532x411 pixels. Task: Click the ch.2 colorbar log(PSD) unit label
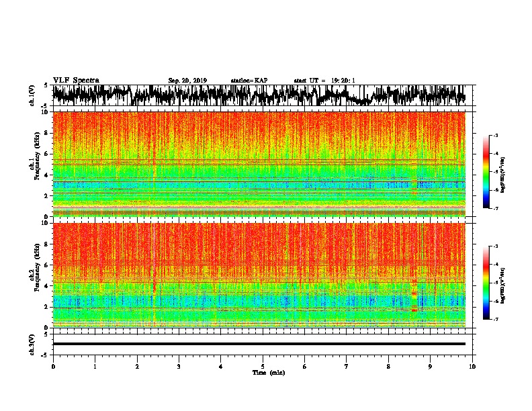point(503,285)
